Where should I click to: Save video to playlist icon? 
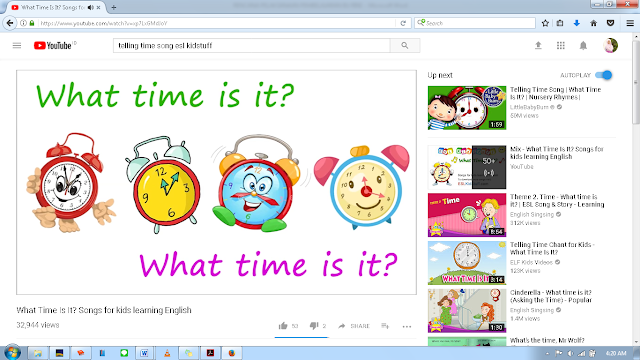(x=385, y=326)
